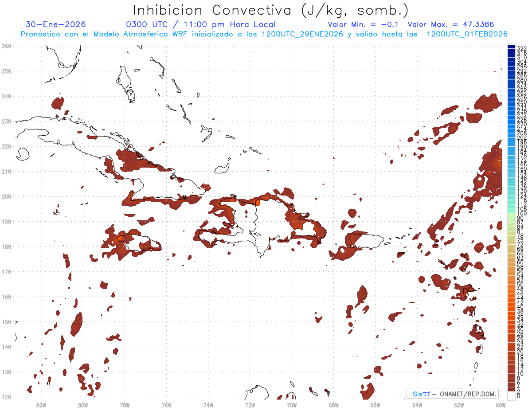The height and width of the screenshot is (411, 532).
Task: Click the model start time '1200UTC_29ENE2026'
Action: point(302,34)
